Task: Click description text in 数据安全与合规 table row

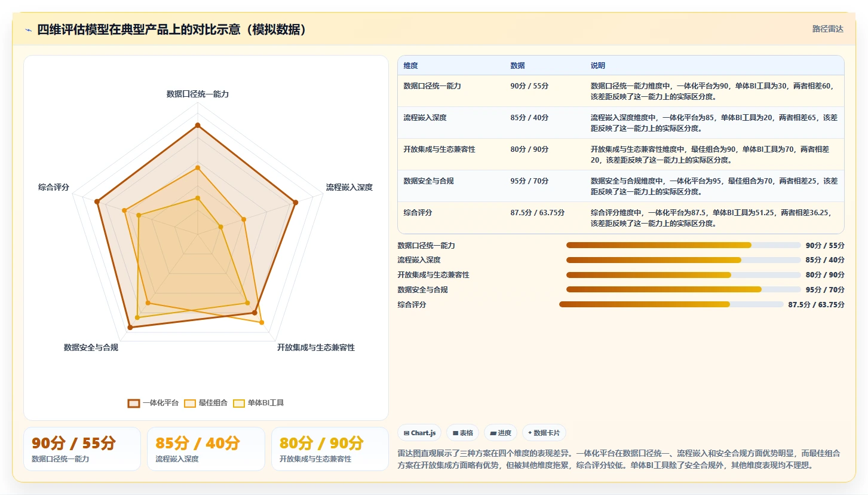Action: click(714, 186)
